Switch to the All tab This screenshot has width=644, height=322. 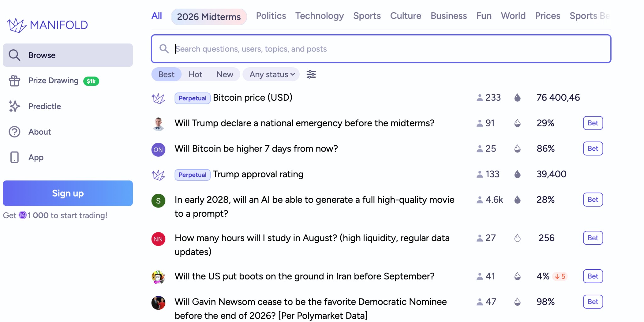157,16
